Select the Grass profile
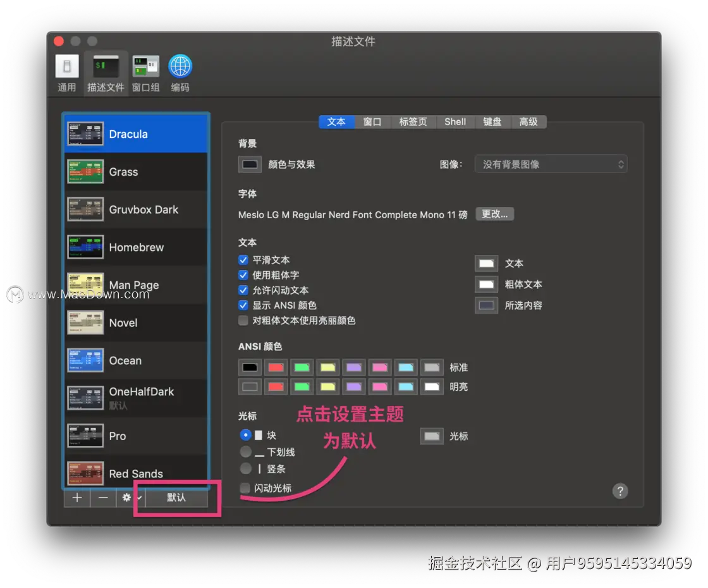The width and height of the screenshot is (708, 588). (x=136, y=171)
